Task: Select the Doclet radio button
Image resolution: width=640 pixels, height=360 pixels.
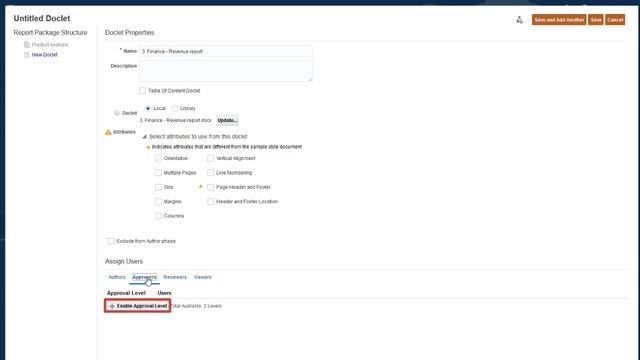Action: tap(117, 113)
